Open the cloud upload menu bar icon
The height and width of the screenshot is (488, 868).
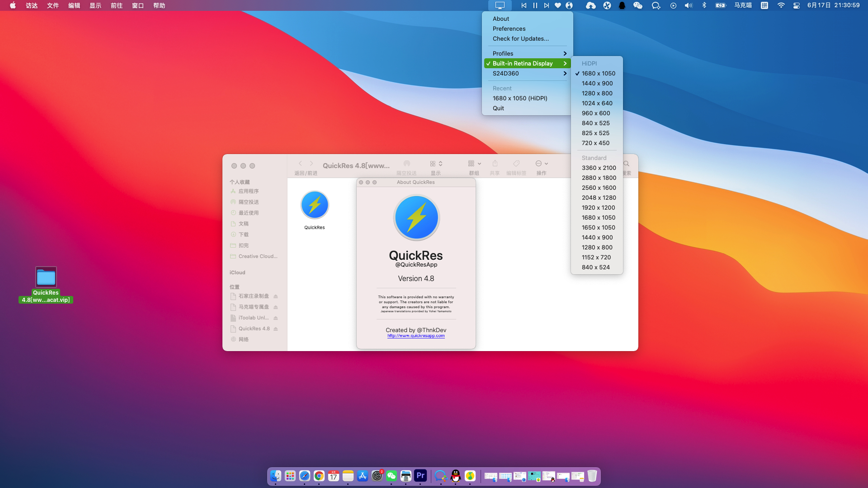point(590,5)
